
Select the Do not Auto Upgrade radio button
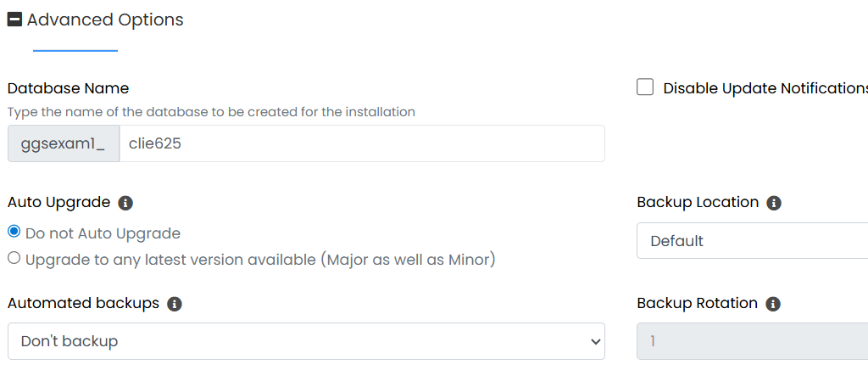pos(14,233)
